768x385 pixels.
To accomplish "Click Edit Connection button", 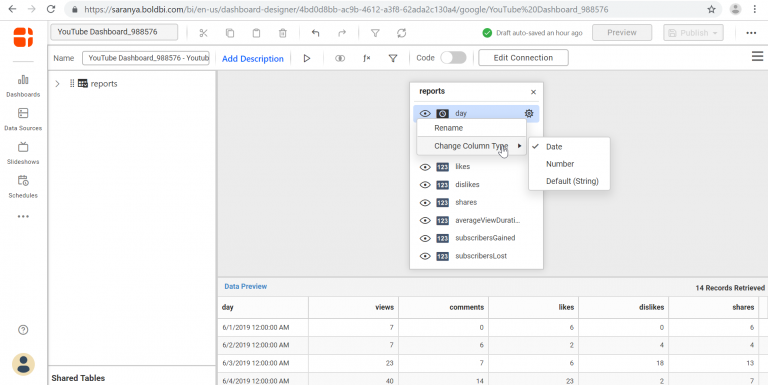I will coord(523,58).
